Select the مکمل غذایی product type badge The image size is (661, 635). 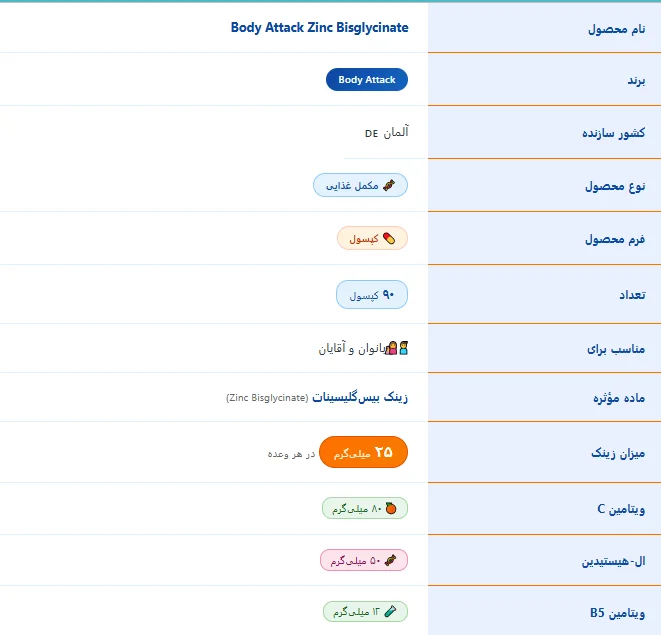click(x=360, y=185)
